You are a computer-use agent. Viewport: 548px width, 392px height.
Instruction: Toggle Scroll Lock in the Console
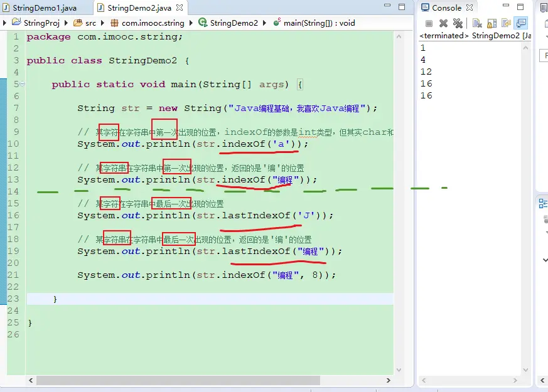[492, 23]
